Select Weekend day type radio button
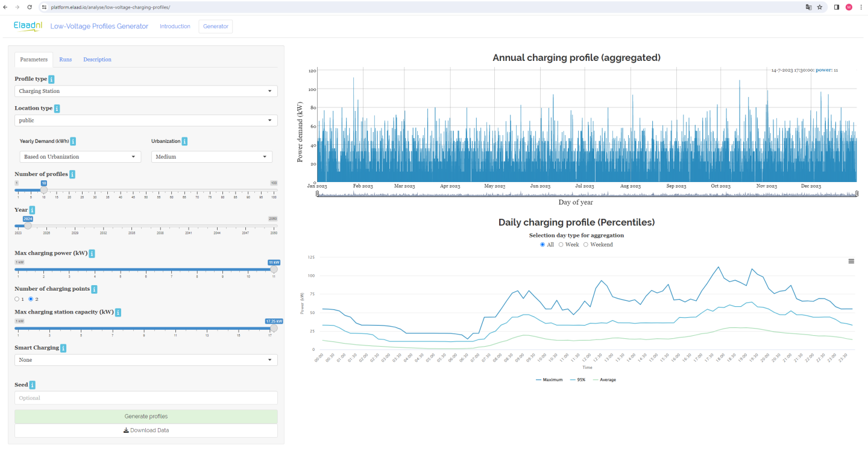The height and width of the screenshot is (457, 868). pos(586,245)
